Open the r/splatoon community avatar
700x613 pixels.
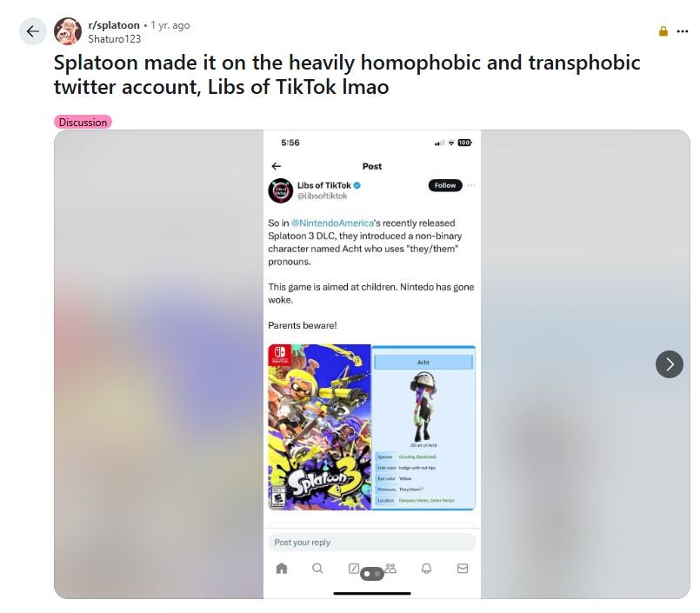pos(68,31)
